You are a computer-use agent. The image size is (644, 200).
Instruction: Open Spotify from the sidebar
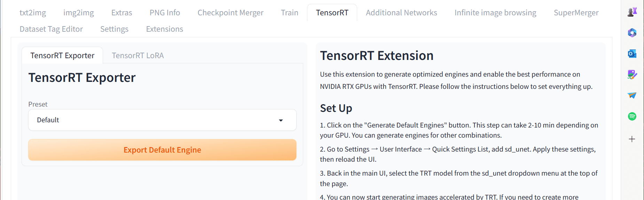tap(632, 116)
